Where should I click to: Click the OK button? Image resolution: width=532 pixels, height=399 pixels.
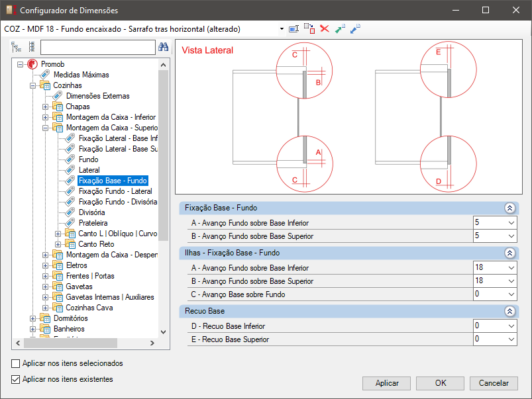[x=440, y=383]
